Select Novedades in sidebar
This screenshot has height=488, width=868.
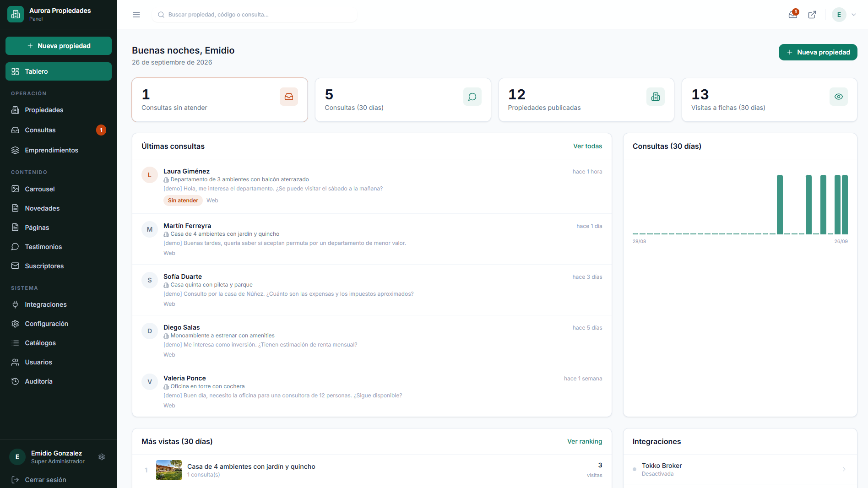(59, 208)
